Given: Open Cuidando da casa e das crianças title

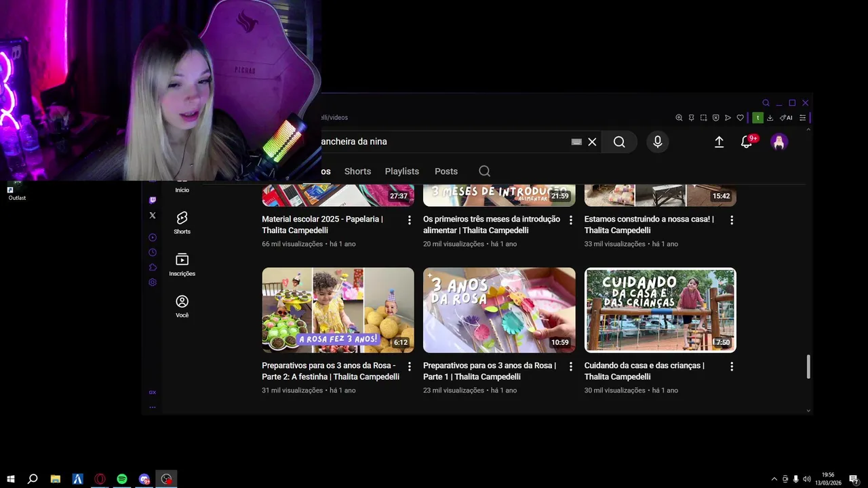Looking at the screenshot, I should tap(644, 371).
